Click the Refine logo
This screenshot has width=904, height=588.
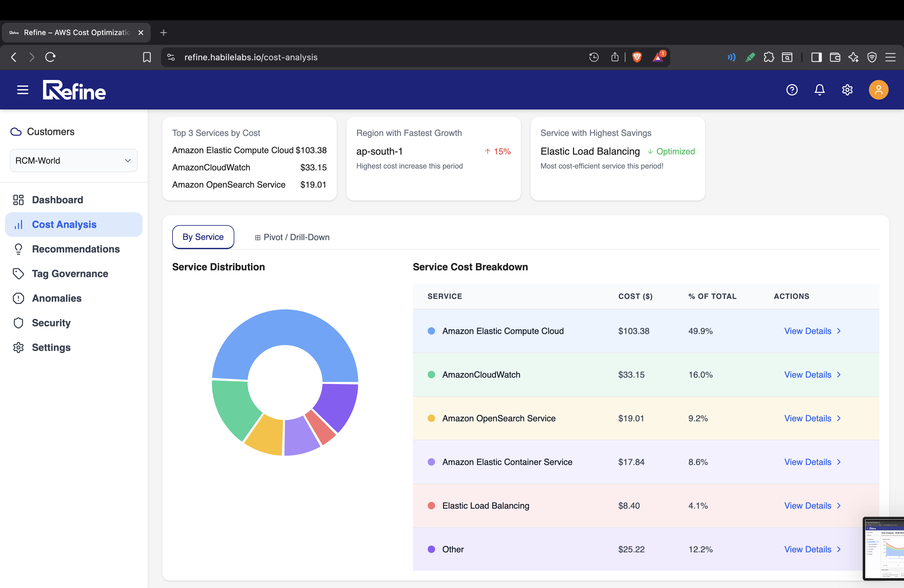[74, 90]
